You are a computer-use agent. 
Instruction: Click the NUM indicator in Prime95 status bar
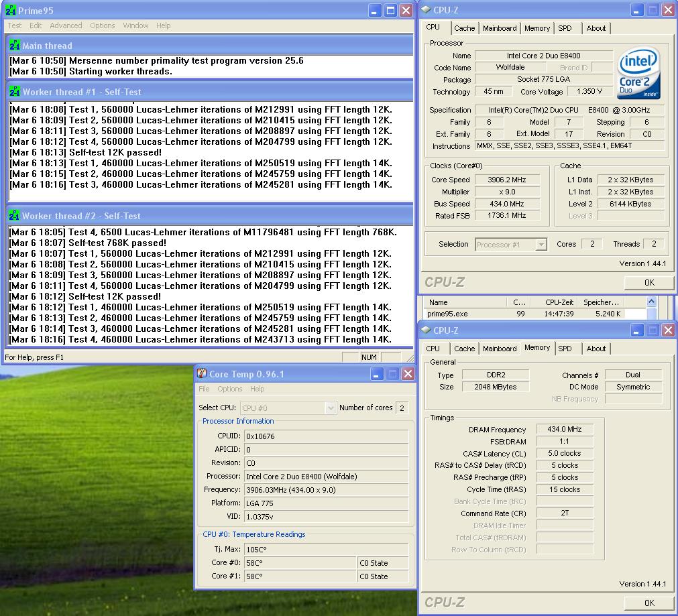(369, 357)
